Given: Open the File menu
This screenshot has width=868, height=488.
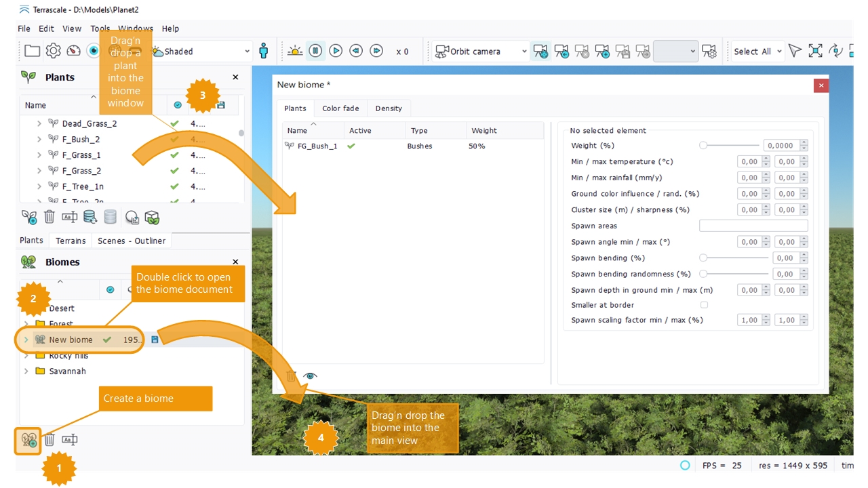Looking at the screenshot, I should click(x=24, y=28).
